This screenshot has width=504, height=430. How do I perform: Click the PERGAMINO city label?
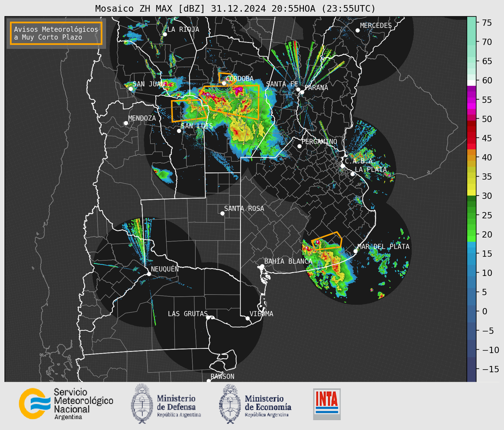pyautogui.click(x=319, y=141)
